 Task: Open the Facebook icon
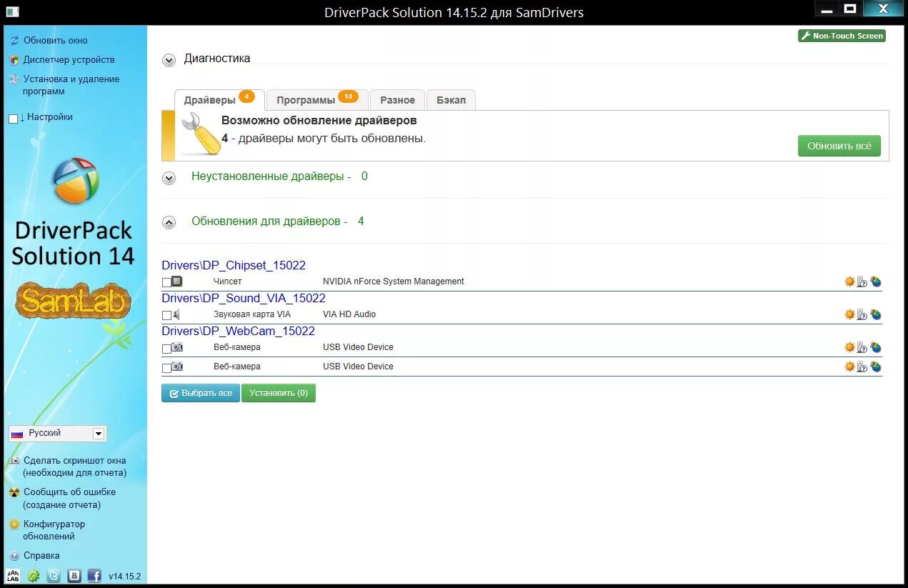(94, 576)
